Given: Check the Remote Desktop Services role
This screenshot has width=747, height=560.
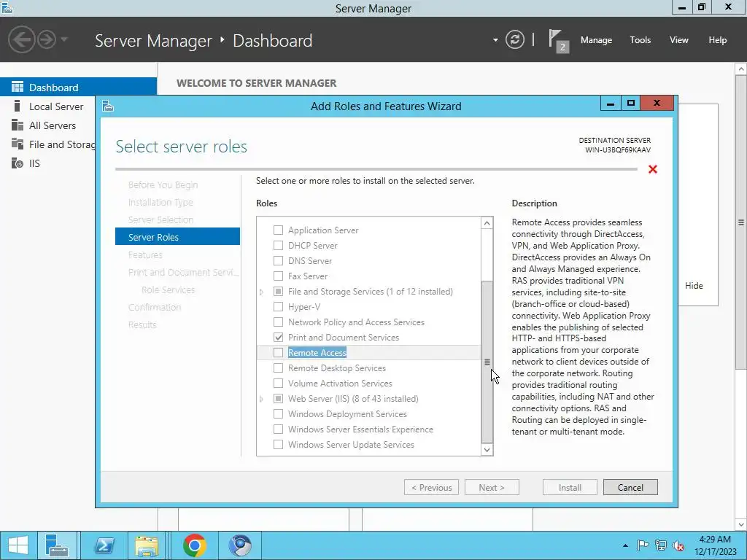Looking at the screenshot, I should (x=278, y=367).
